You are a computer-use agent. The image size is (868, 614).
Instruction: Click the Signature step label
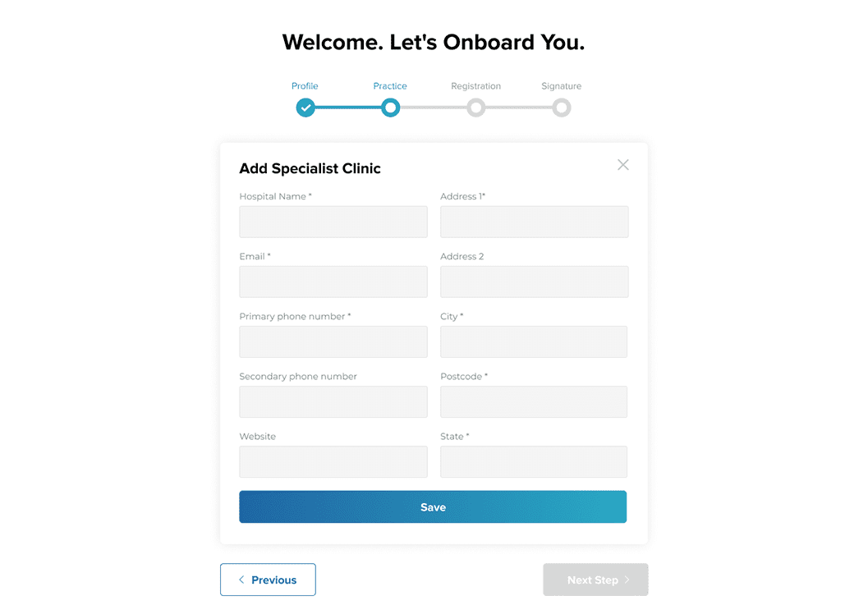[561, 86]
